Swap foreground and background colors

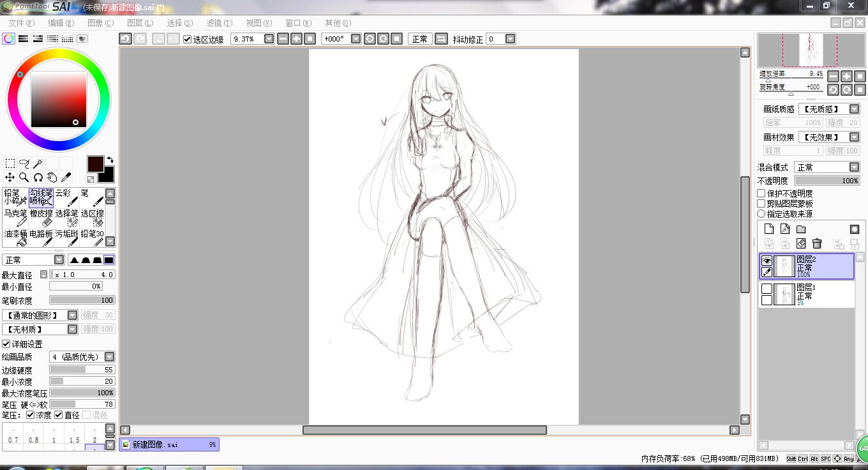110,160
